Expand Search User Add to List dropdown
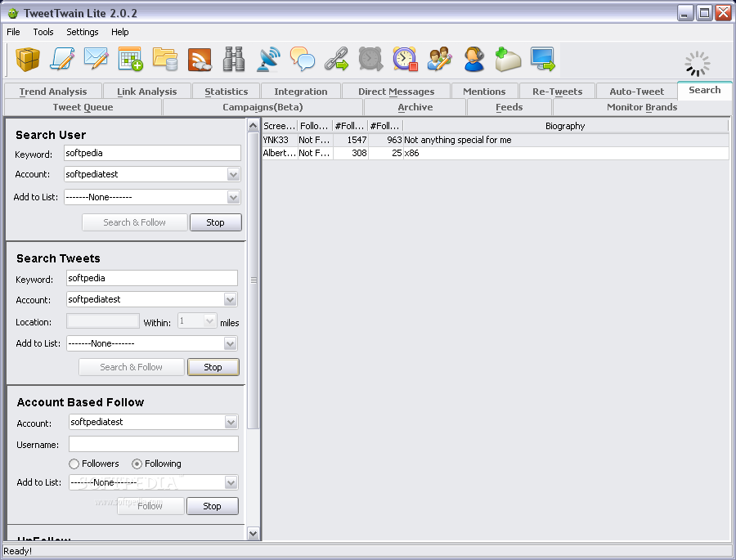 click(233, 197)
